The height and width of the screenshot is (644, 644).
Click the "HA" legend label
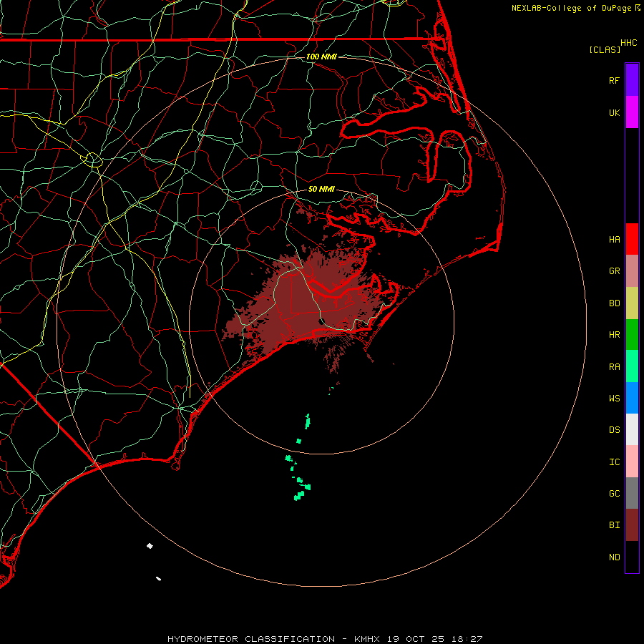pos(615,239)
